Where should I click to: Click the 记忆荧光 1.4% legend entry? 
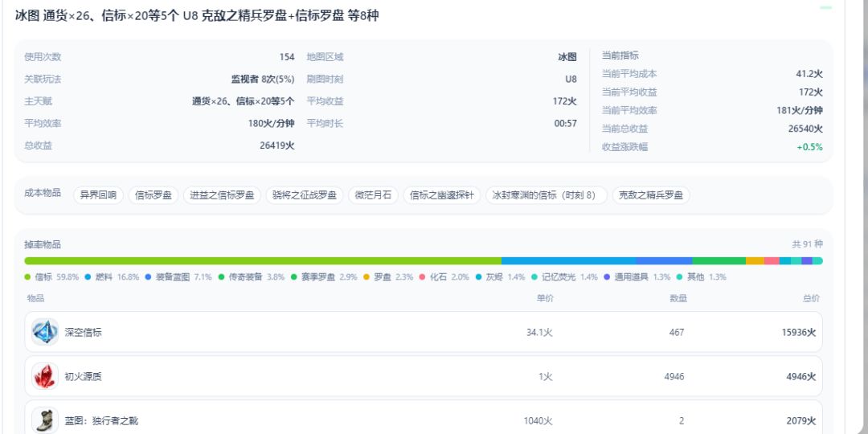click(x=565, y=276)
